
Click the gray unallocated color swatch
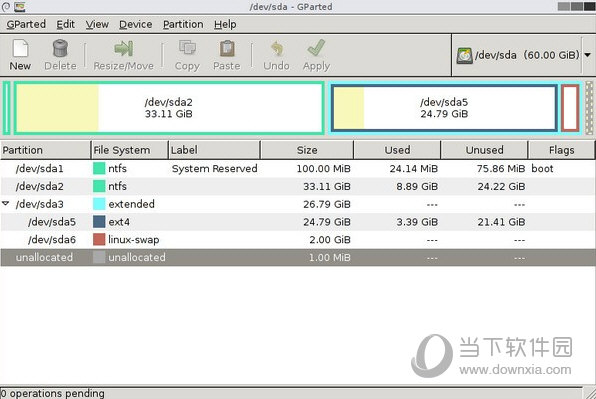click(99, 257)
